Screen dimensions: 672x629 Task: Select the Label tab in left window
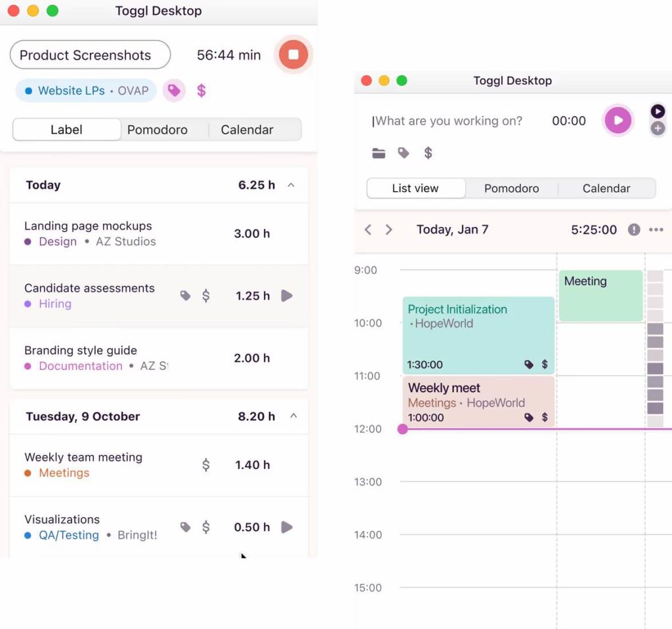[x=66, y=129]
